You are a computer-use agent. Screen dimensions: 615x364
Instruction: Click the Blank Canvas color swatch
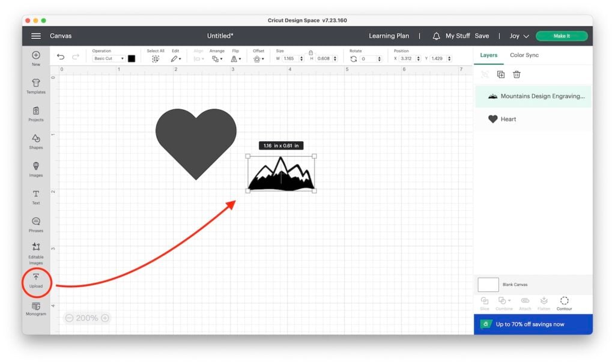click(x=488, y=284)
